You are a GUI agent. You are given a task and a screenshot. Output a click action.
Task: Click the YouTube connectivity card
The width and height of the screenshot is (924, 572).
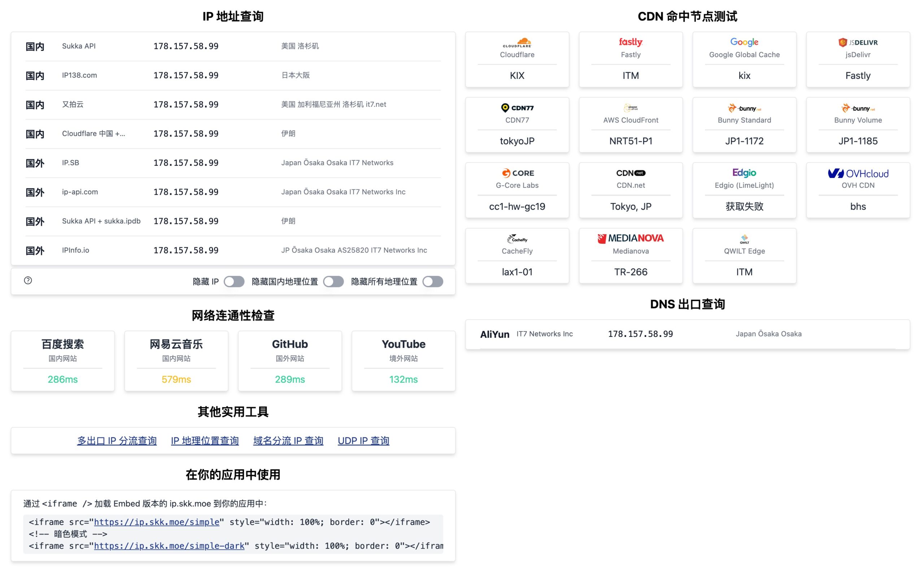click(x=404, y=361)
